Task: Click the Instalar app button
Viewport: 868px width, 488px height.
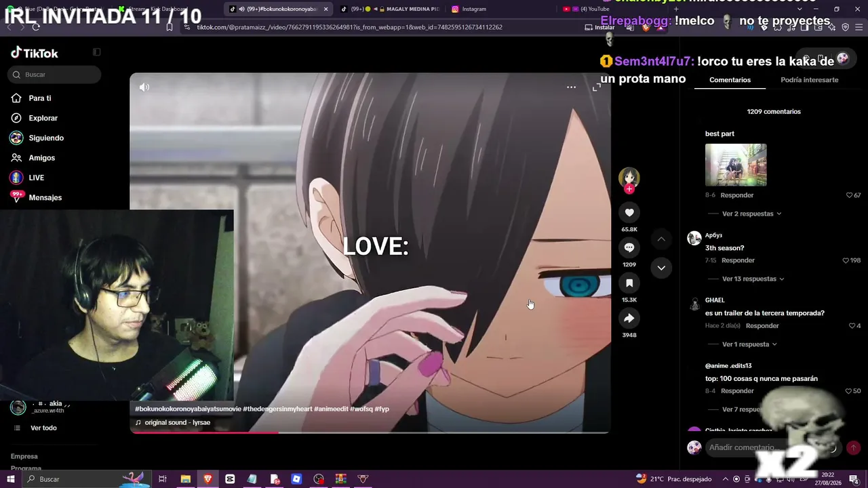Action: click(600, 27)
